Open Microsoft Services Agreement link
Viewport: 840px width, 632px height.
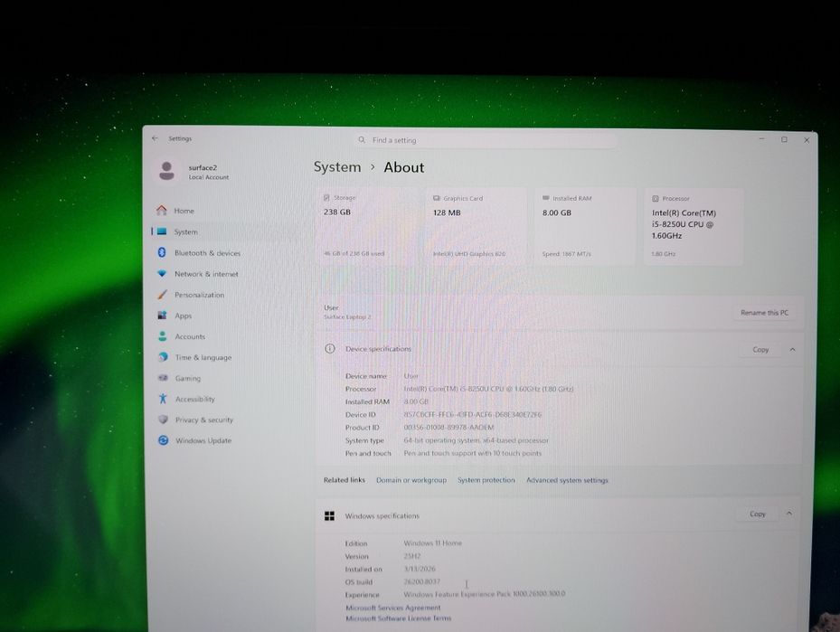coord(392,608)
